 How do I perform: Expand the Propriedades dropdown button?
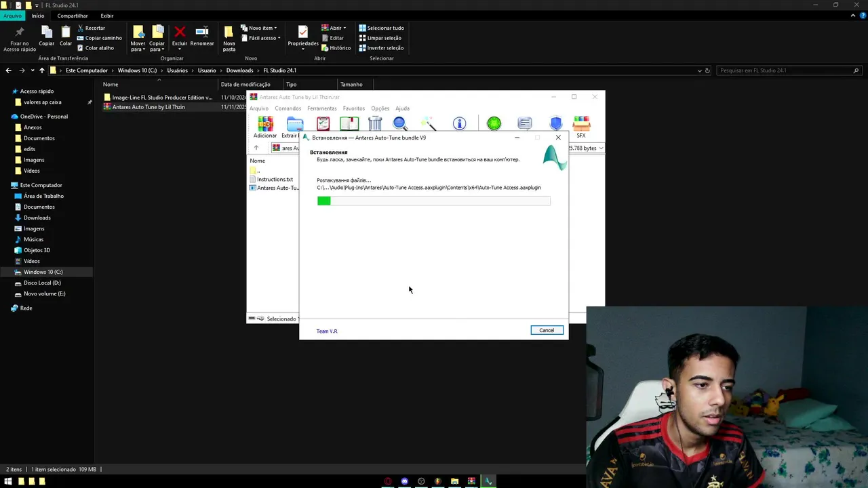[x=303, y=49]
